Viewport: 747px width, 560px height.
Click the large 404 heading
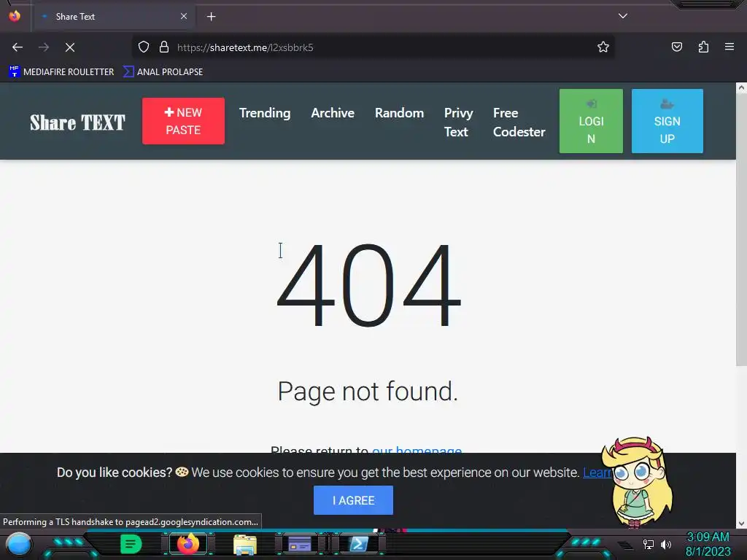[368, 285]
